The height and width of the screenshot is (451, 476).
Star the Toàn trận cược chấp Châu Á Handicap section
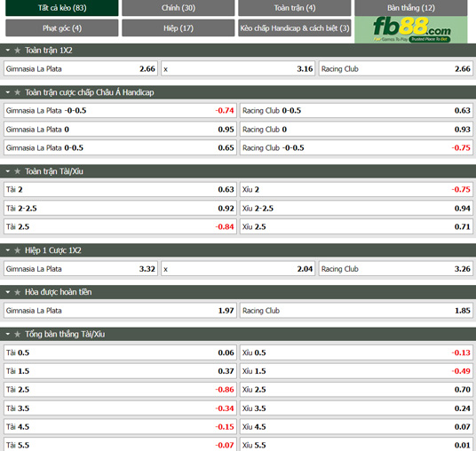tap(17, 92)
